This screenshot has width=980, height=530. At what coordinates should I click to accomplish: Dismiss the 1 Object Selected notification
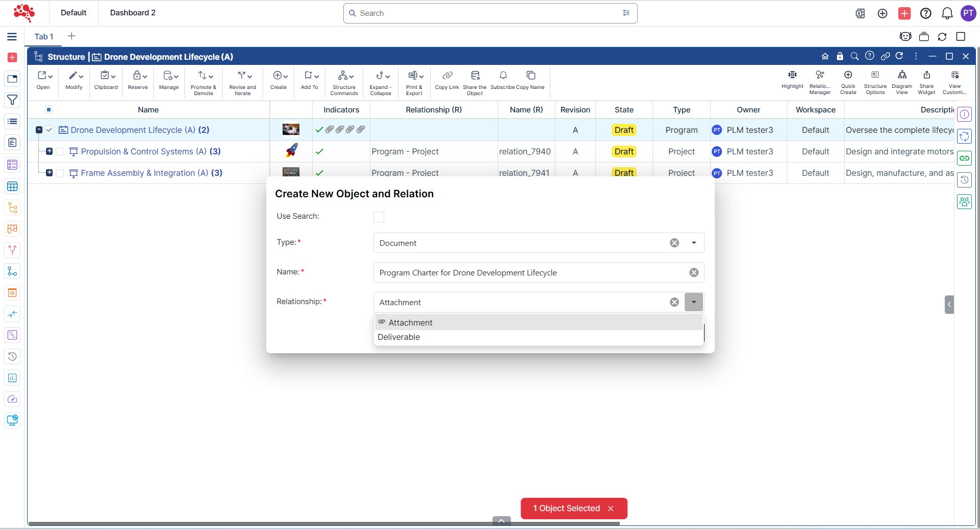click(611, 509)
